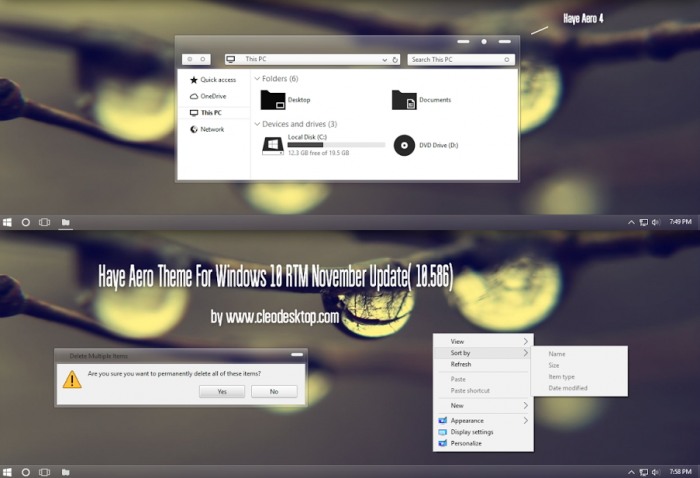Select the Local Disk (C:) drive icon
This screenshot has width=700, height=478.
(273, 145)
